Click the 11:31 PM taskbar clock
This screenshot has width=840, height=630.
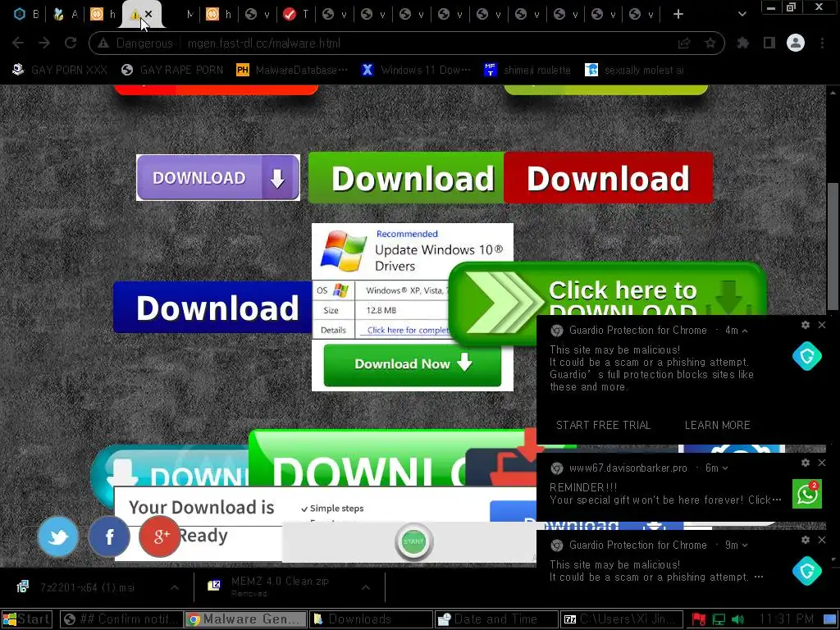coord(787,619)
